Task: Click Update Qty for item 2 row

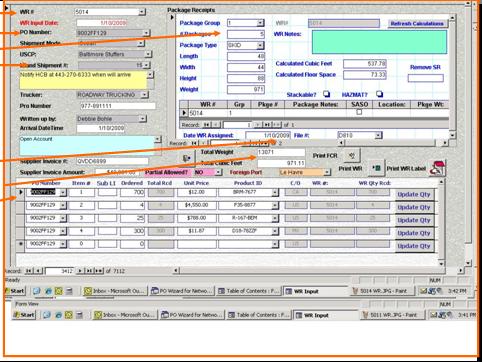Action: 414,207
